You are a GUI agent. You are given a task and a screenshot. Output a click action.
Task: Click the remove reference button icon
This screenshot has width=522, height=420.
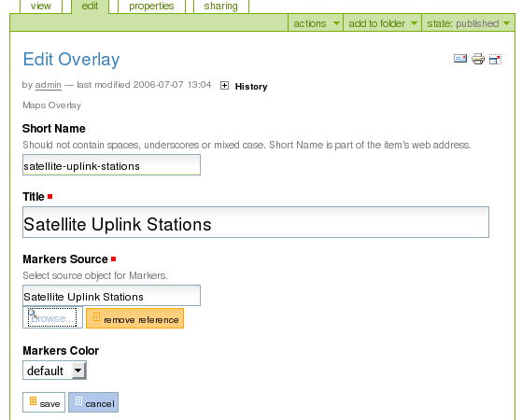[x=96, y=316]
